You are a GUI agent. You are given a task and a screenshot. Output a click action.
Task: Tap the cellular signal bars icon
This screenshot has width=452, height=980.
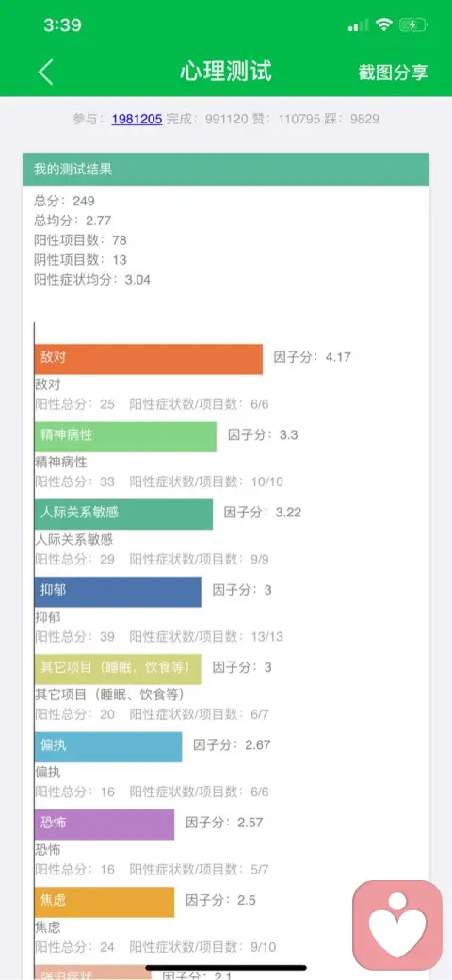(x=359, y=25)
